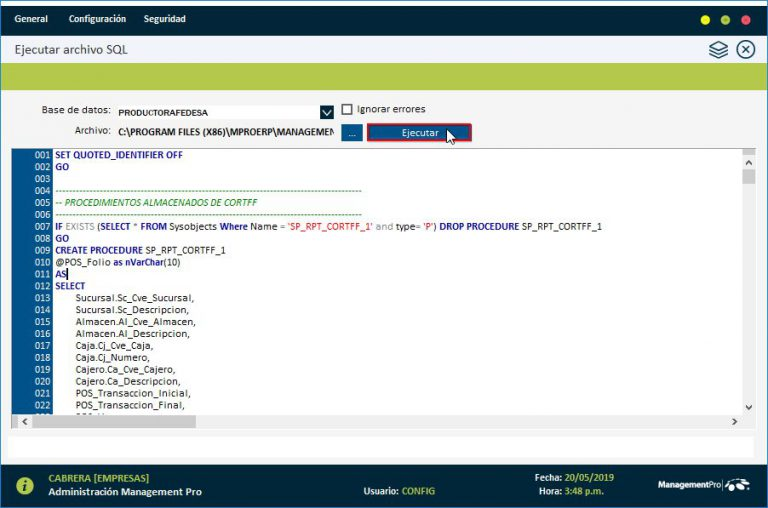Enable the Ignorar errores checkbox

(x=347, y=109)
